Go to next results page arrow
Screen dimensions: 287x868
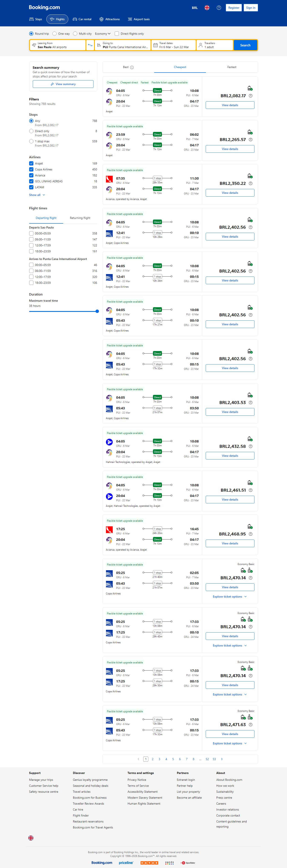click(x=222, y=759)
